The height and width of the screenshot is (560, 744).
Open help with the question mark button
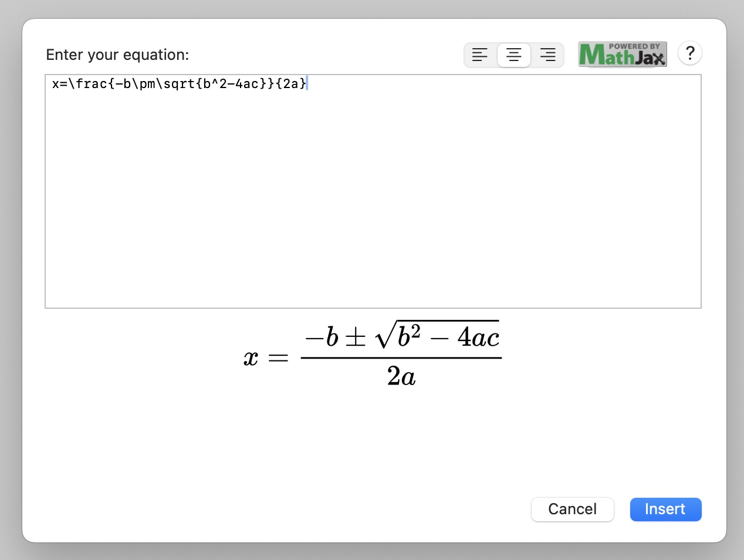pyautogui.click(x=690, y=53)
